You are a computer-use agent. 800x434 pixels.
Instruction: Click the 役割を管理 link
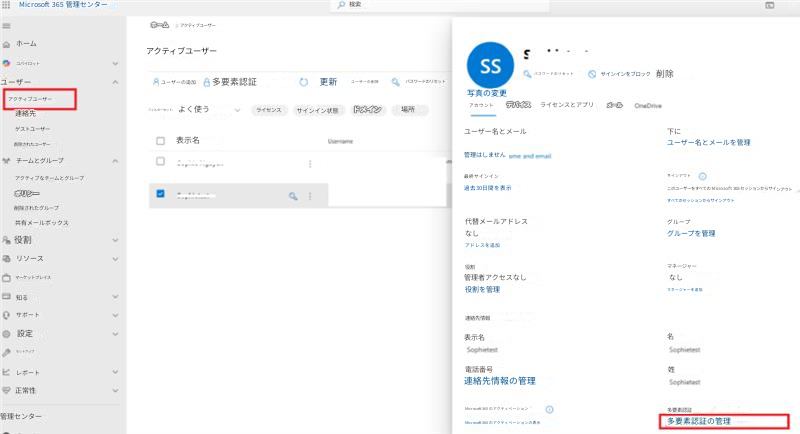(x=482, y=290)
